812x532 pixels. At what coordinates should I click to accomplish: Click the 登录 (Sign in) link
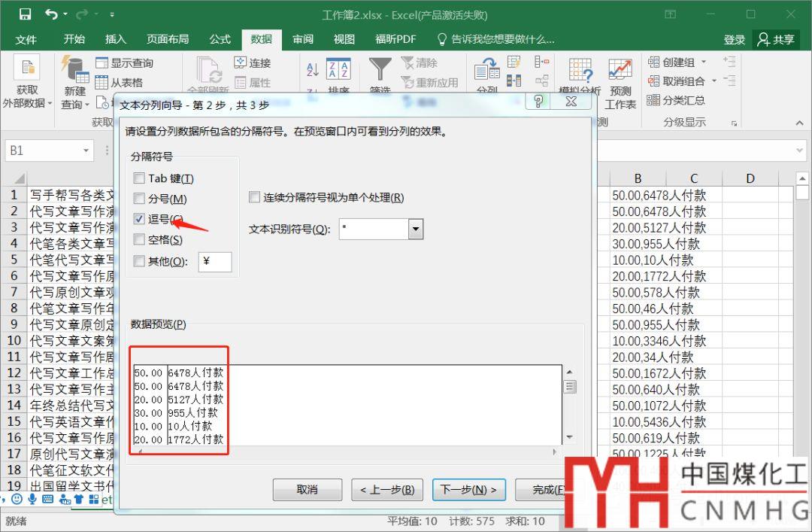734,39
